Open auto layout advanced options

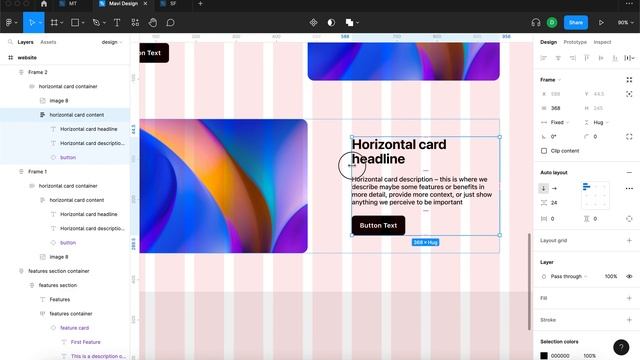[629, 188]
